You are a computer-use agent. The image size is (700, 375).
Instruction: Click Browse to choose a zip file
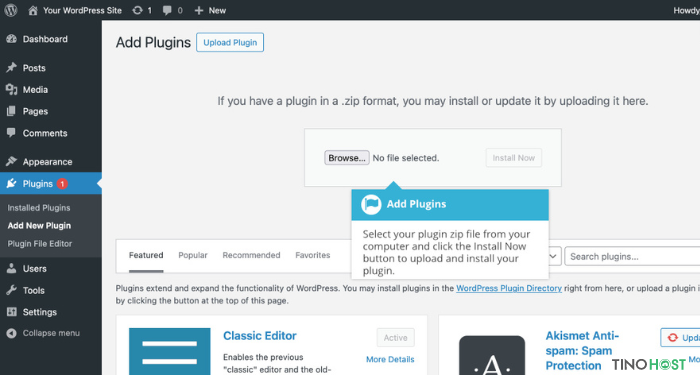(x=347, y=158)
